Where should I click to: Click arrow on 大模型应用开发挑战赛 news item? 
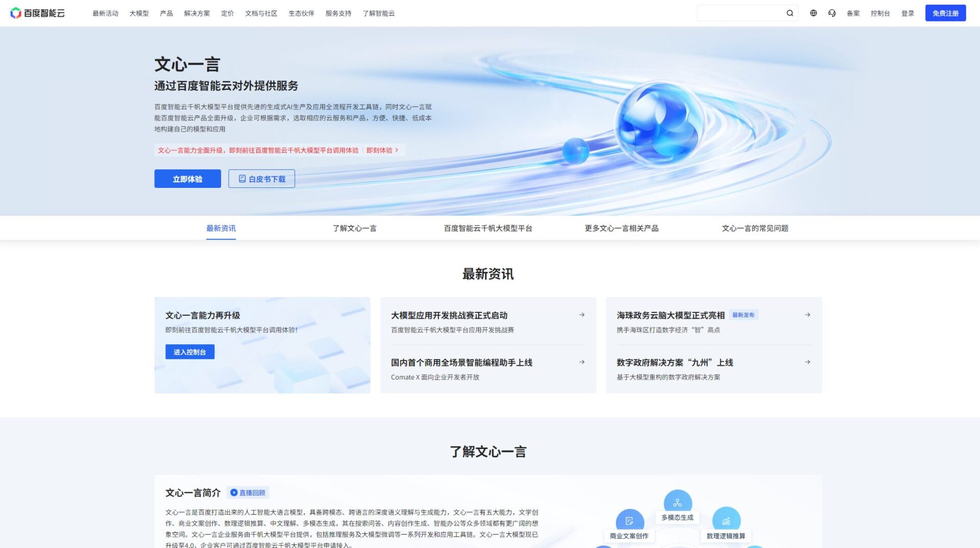click(x=582, y=315)
